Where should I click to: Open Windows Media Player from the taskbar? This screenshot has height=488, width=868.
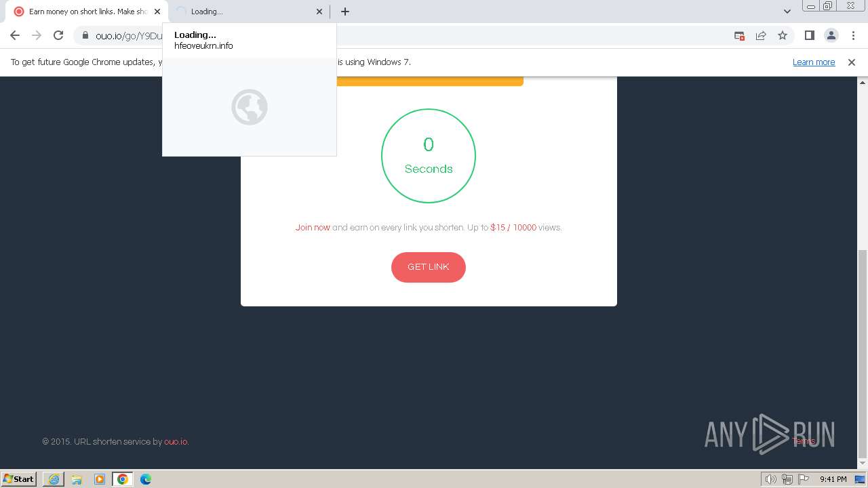[100, 479]
